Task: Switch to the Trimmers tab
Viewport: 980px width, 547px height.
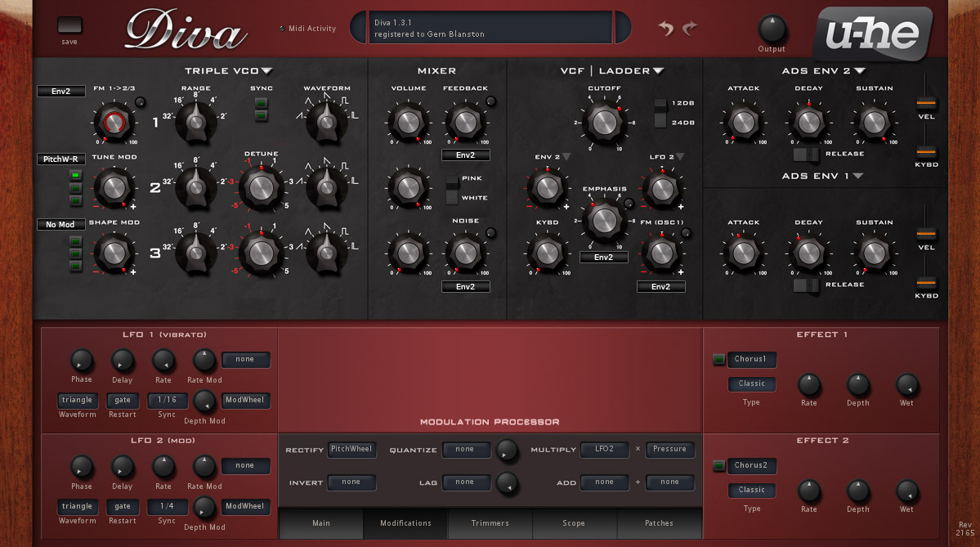Action: (490, 523)
